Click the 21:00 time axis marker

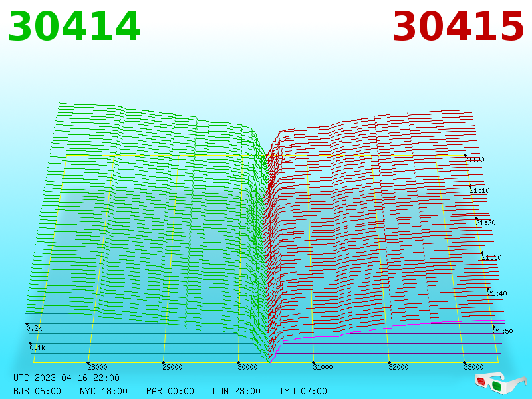(x=474, y=160)
